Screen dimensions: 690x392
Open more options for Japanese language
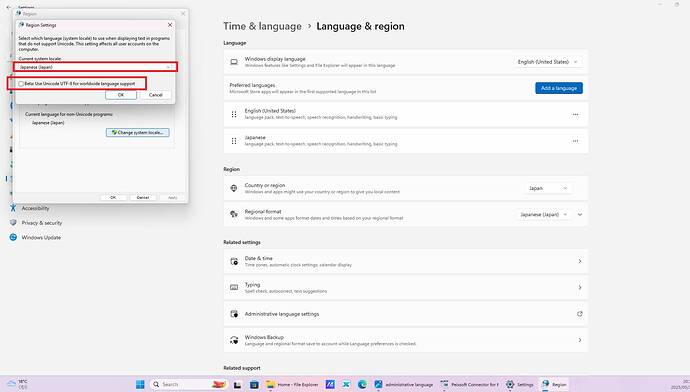click(x=575, y=141)
